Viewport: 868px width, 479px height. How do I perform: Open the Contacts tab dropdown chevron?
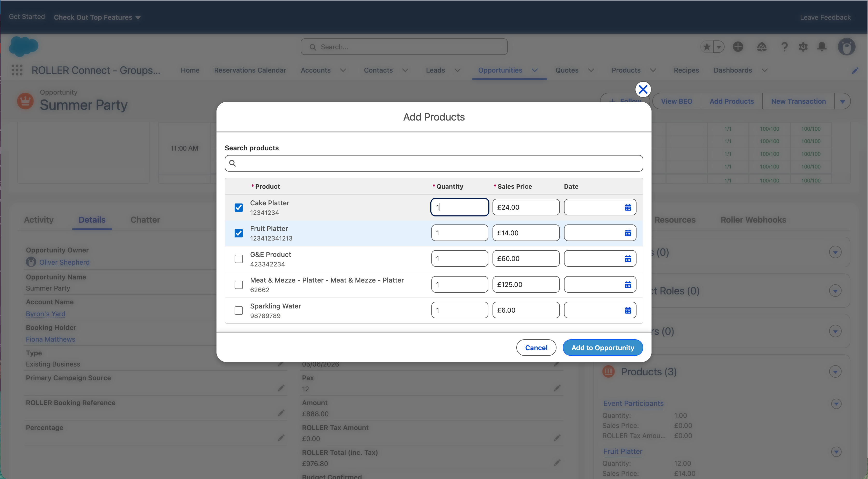pos(405,70)
